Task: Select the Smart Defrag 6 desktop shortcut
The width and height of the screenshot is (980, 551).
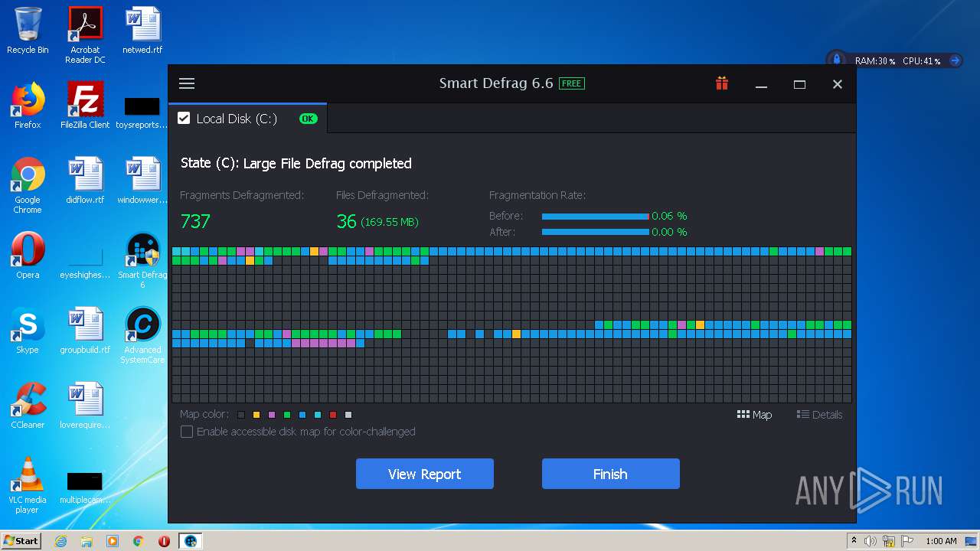Action: pyautogui.click(x=142, y=260)
